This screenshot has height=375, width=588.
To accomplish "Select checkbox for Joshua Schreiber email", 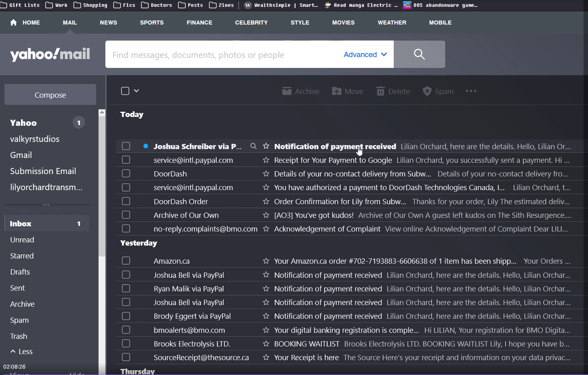I will (126, 146).
